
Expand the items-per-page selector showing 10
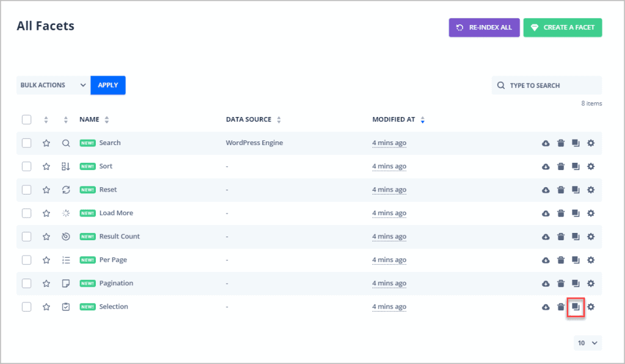[588, 343]
